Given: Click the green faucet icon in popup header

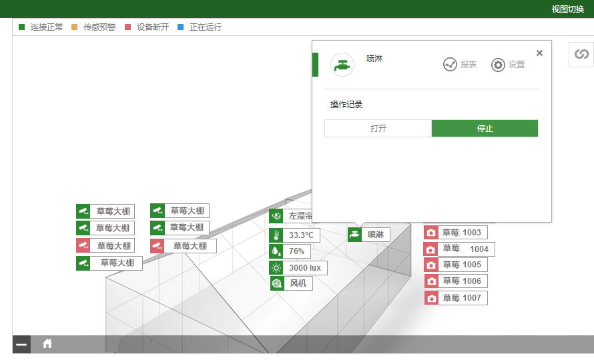Looking at the screenshot, I should pos(342,65).
